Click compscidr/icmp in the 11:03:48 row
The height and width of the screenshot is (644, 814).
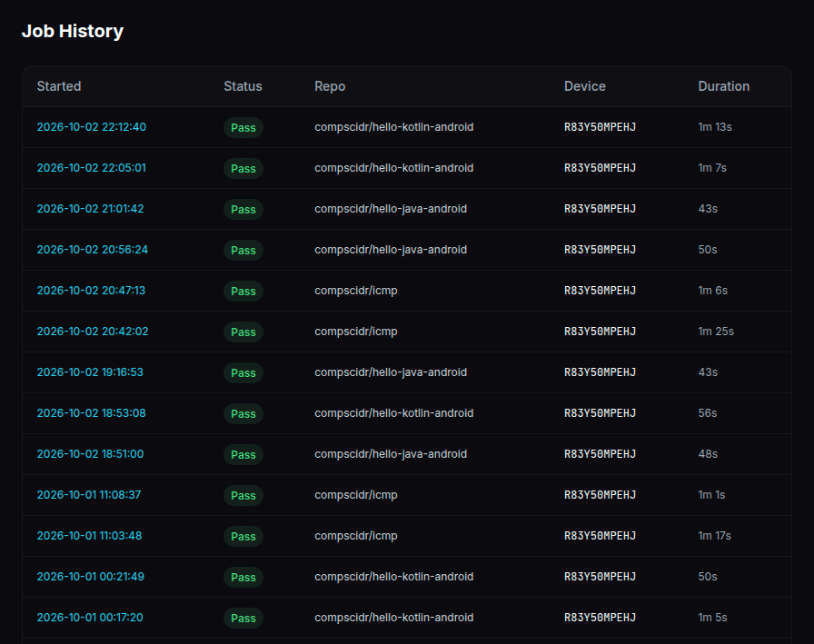coord(356,536)
